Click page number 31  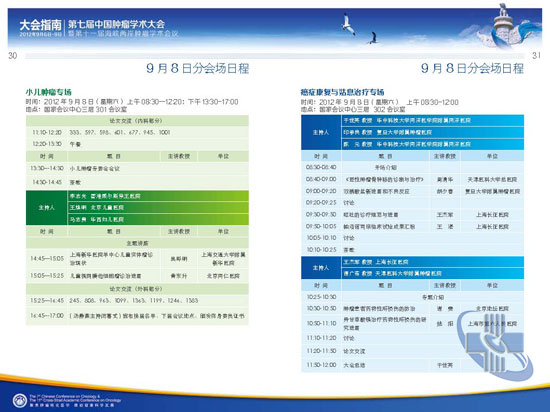pyautogui.click(x=536, y=55)
